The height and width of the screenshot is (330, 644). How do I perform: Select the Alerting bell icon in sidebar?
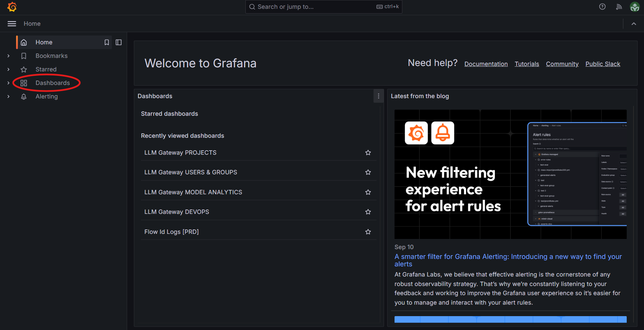click(24, 96)
